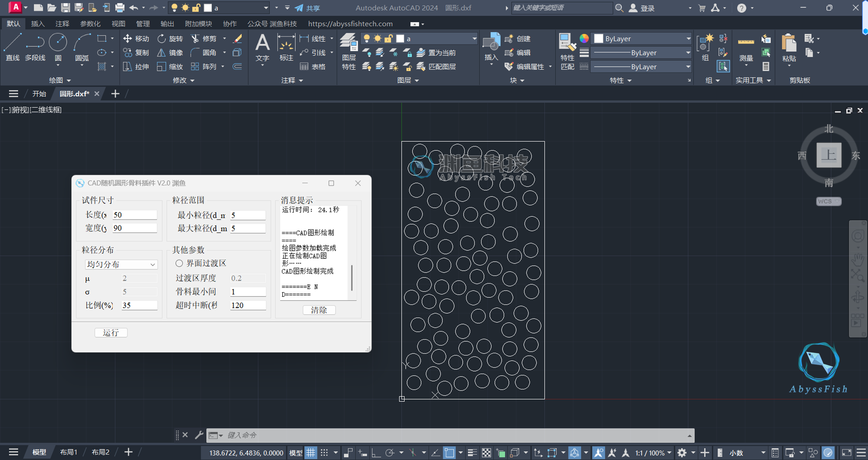Activate the Stretch (拉伸) command
Image resolution: width=868 pixels, height=460 pixels.
[x=136, y=66]
